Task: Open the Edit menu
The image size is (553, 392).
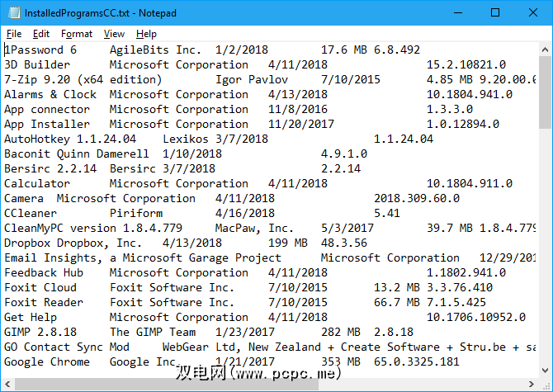Action: [x=41, y=34]
